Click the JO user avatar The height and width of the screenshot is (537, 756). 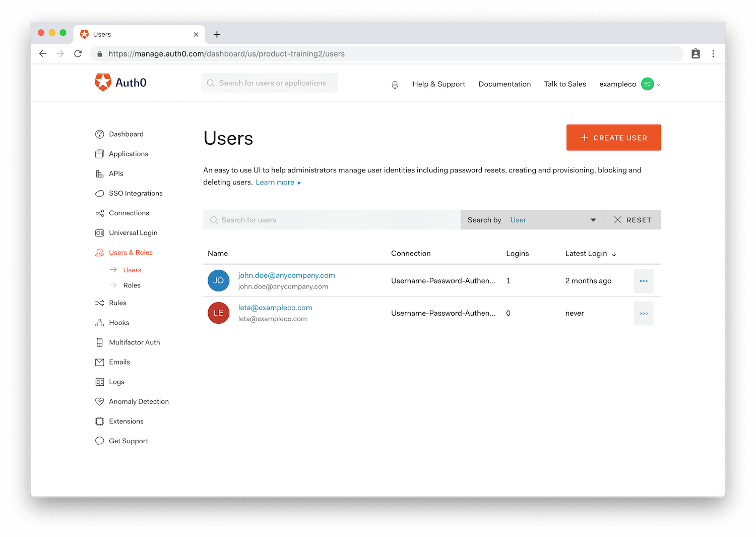tap(219, 280)
